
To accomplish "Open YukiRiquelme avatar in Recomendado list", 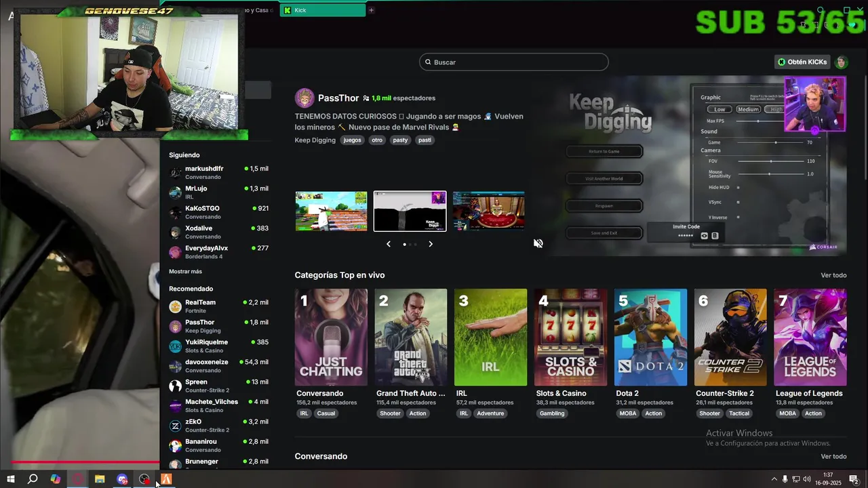I will (176, 346).
